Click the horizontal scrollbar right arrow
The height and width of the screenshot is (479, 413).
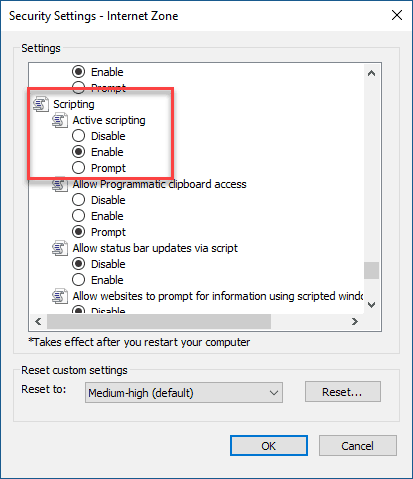(x=355, y=322)
